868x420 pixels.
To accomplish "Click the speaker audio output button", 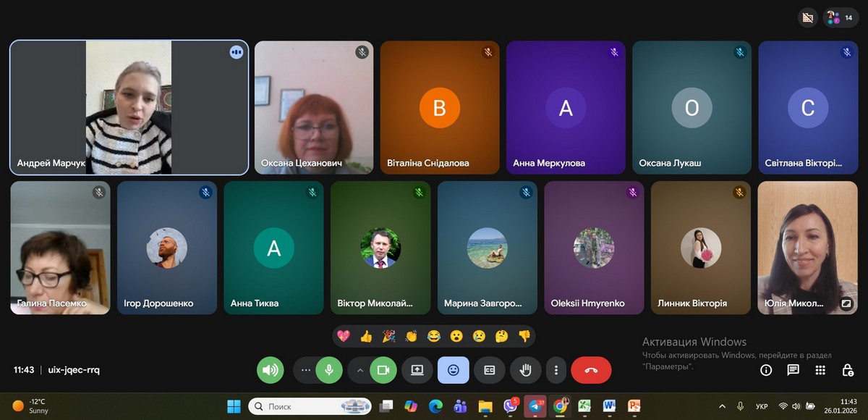I will (271, 370).
